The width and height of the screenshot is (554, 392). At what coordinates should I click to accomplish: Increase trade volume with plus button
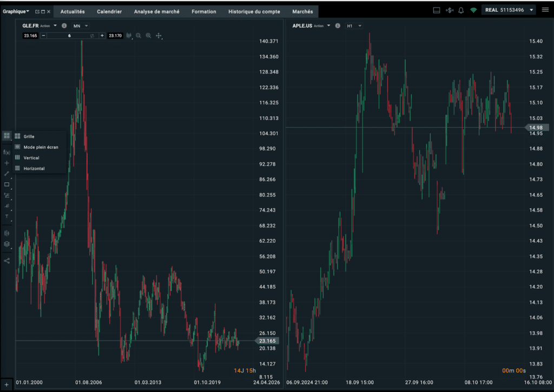102,36
